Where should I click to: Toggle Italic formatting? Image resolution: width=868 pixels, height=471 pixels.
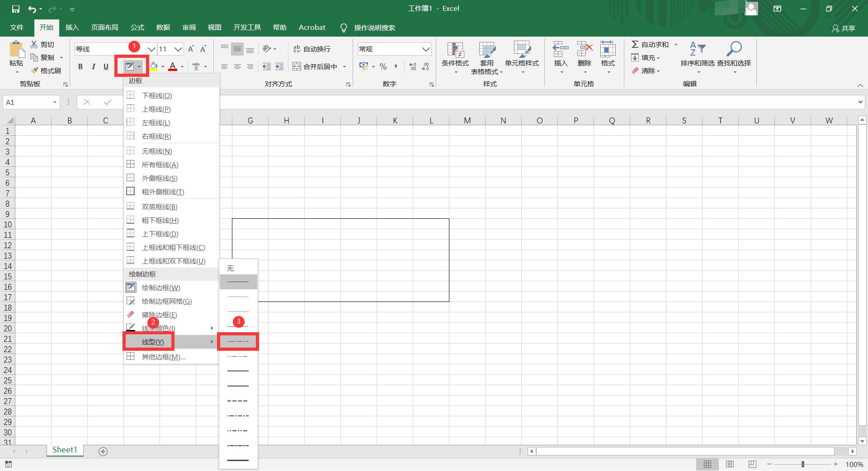pos(93,66)
